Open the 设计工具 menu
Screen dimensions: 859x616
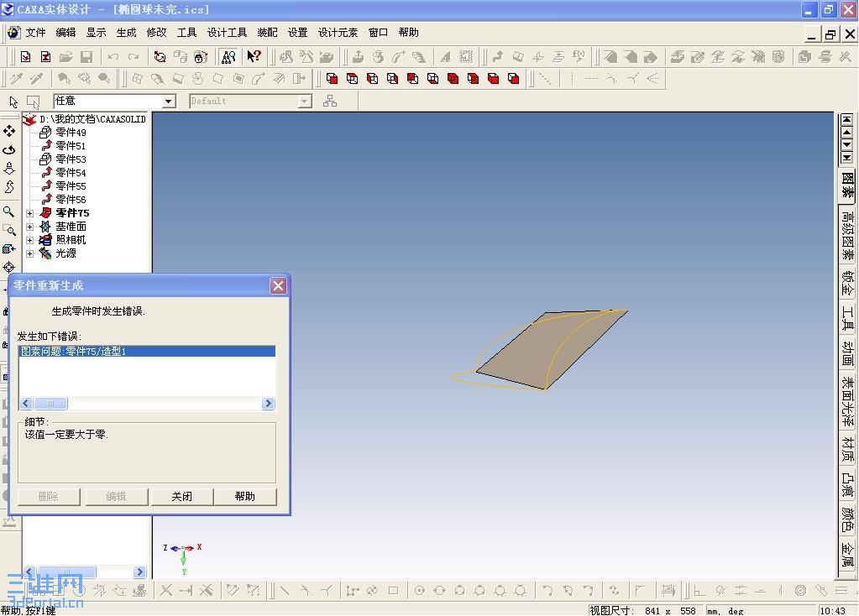pyautogui.click(x=227, y=32)
